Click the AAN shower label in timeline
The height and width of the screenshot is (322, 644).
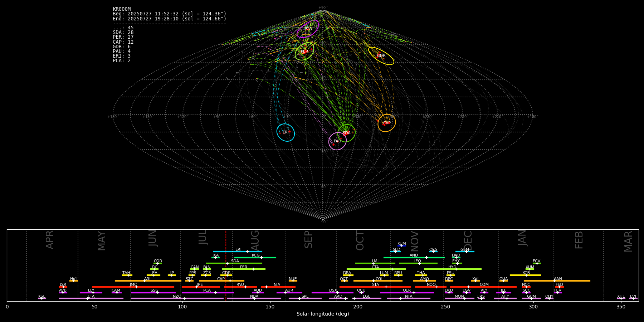[558, 279]
